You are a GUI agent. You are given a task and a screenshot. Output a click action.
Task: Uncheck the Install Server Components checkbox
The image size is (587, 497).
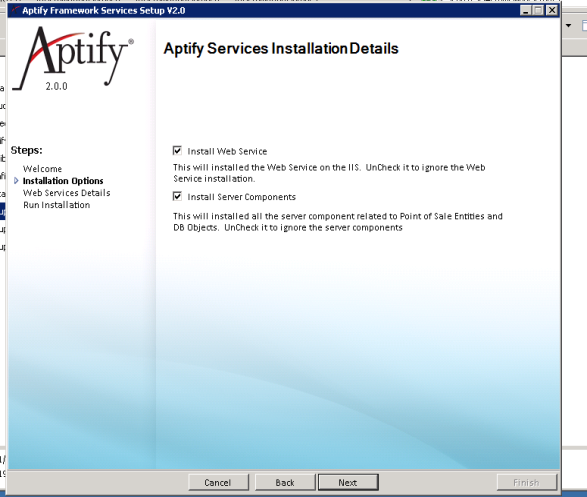coord(177,196)
